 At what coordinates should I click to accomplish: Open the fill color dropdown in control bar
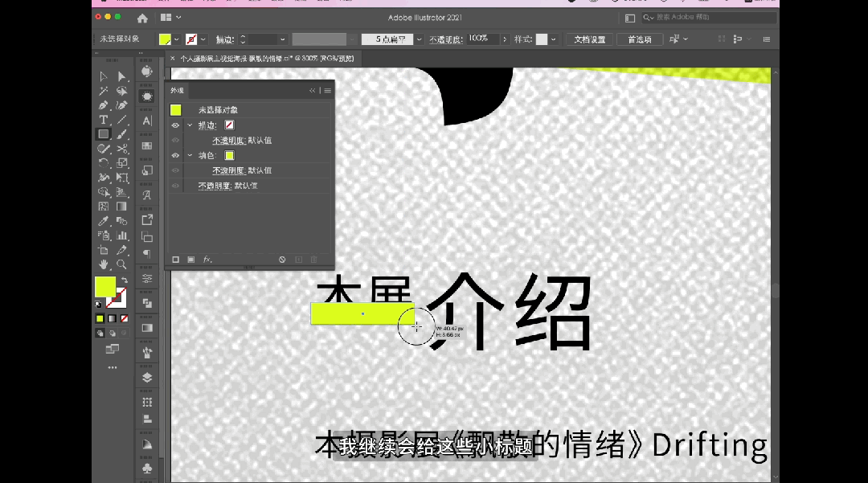(177, 39)
